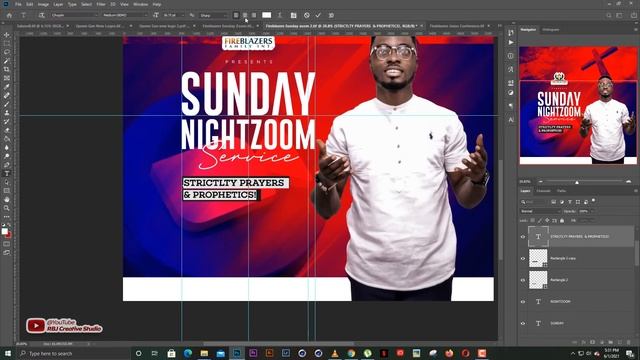The height and width of the screenshot is (360, 640).
Task: Select the Move tool
Action: pyautogui.click(x=7, y=35)
